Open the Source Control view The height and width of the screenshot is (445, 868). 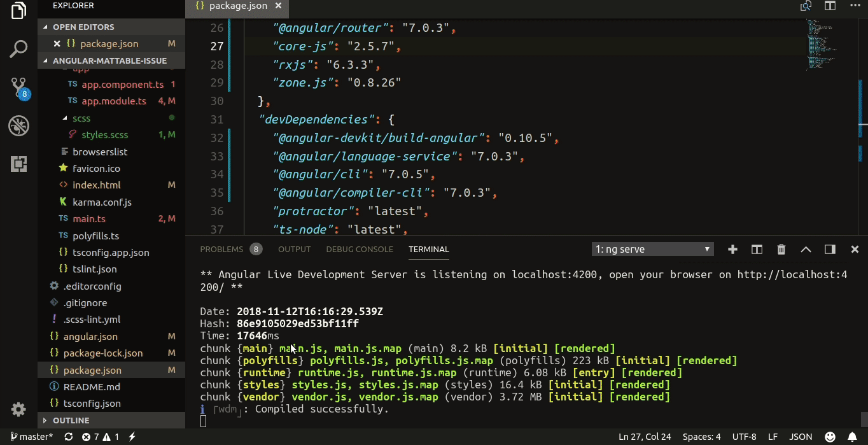point(18,85)
